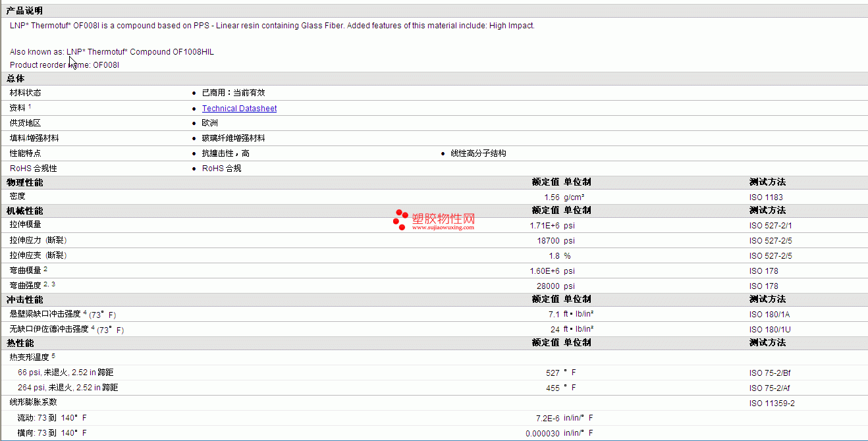Click the value 已商用：当前有效
The image size is (868, 441).
point(233,93)
